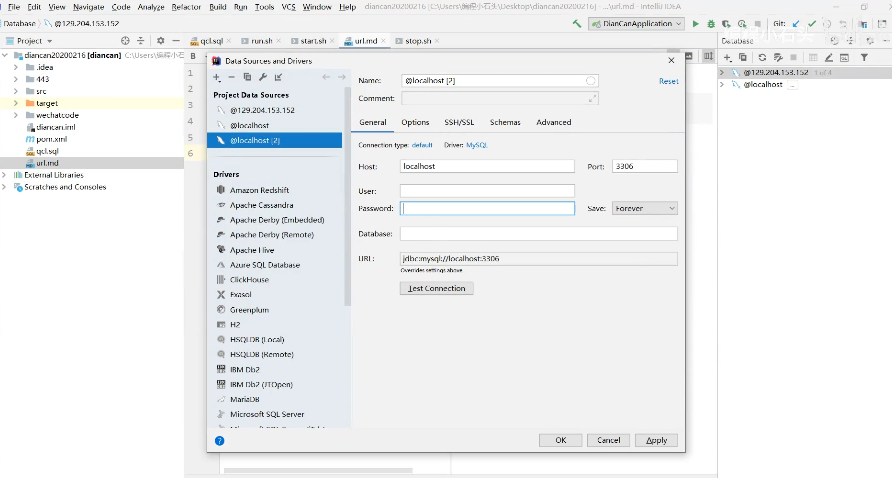
Task: Click the Apply button
Action: click(656, 440)
